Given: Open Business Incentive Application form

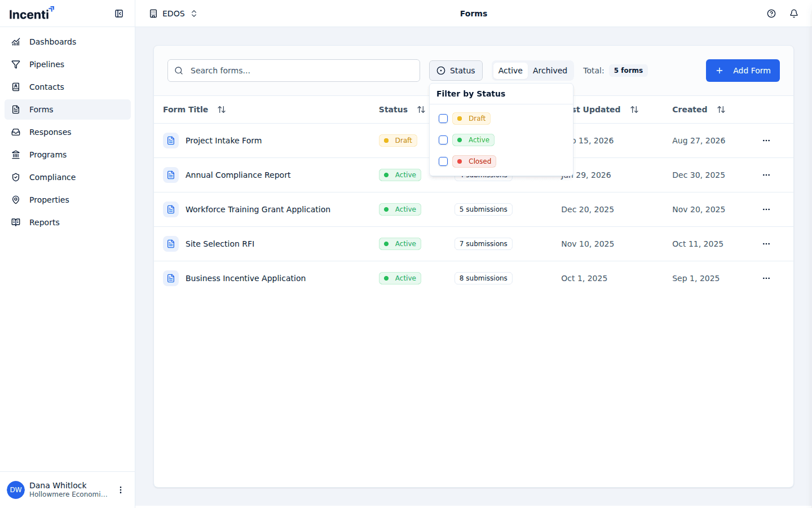Looking at the screenshot, I should [245, 278].
